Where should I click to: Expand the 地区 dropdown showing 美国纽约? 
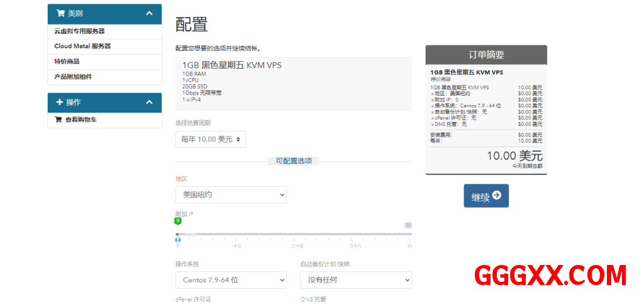pos(231,194)
